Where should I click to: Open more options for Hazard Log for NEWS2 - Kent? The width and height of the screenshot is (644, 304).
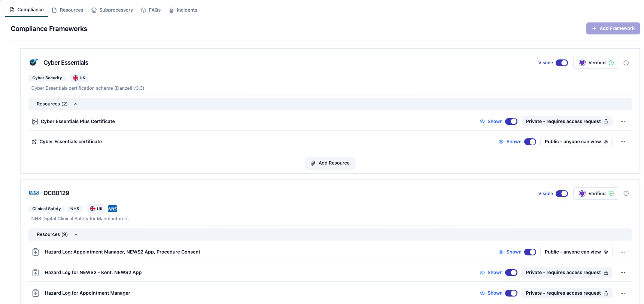point(623,273)
